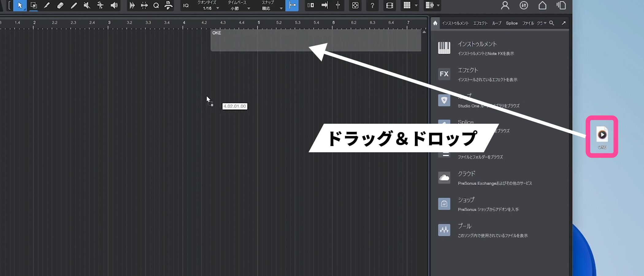Select the Listen speaker tool
The image size is (644, 276).
pyautogui.click(x=114, y=6)
